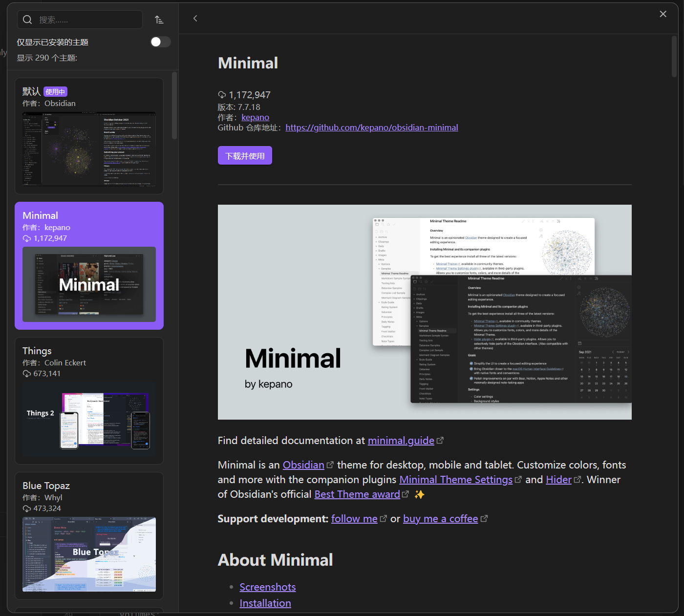Click the 版本: 7.7.18 text

point(239,107)
